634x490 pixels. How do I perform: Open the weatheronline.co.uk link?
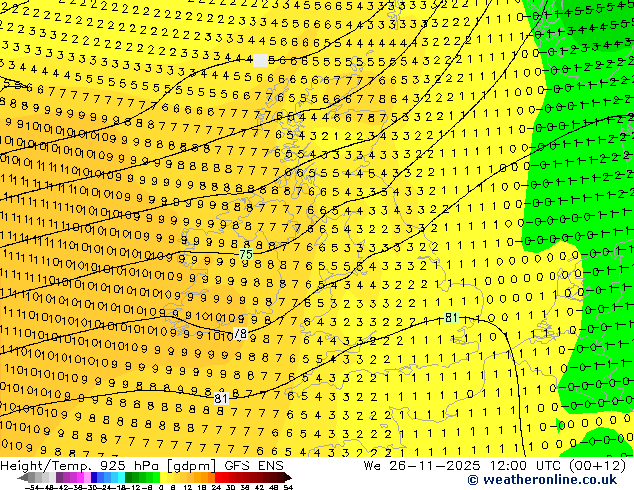tap(542, 480)
